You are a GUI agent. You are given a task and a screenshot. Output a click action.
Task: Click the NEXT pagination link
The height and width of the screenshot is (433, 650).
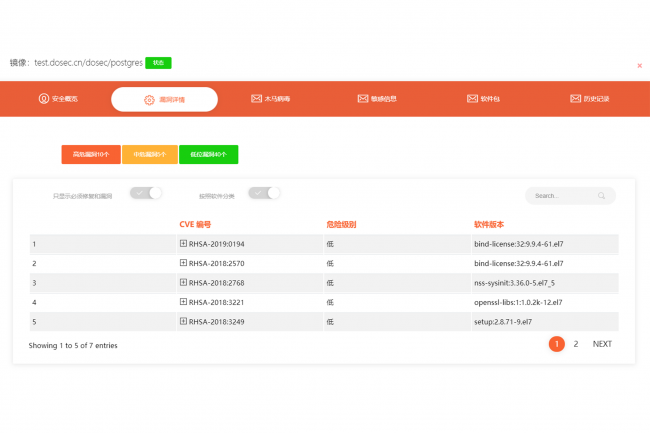602,344
